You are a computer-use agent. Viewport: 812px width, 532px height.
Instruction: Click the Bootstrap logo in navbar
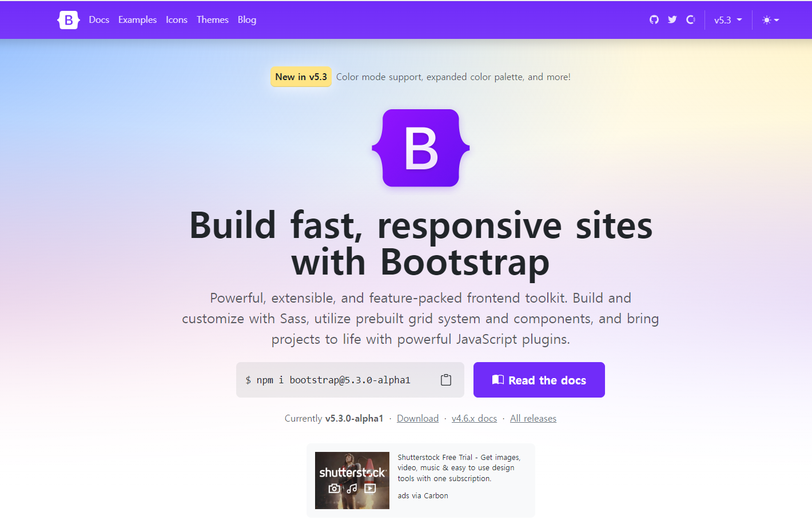[x=68, y=20]
